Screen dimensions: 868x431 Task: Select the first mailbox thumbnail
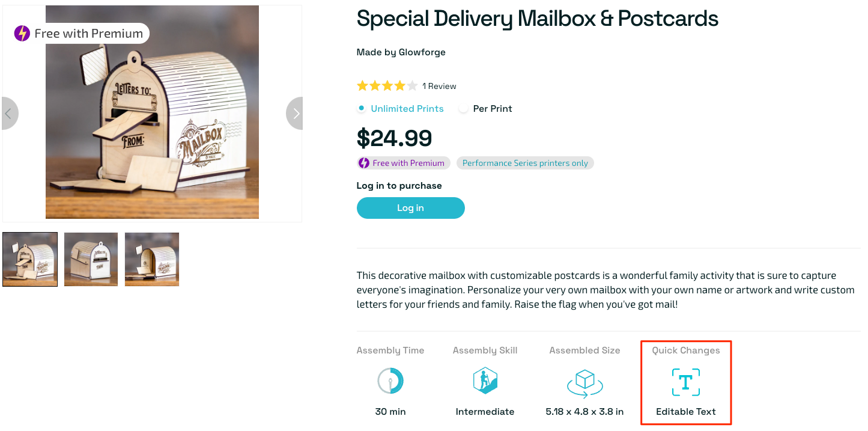(30, 259)
